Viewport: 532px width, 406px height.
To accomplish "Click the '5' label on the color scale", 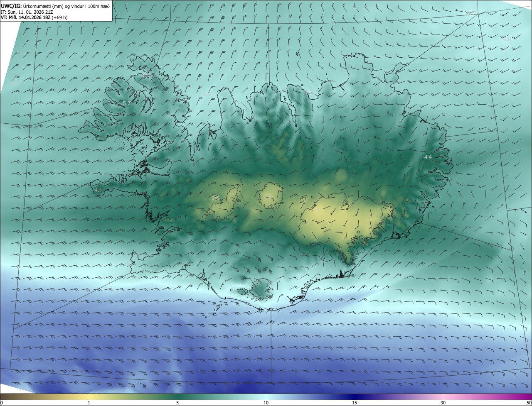I will pyautogui.click(x=177, y=403).
